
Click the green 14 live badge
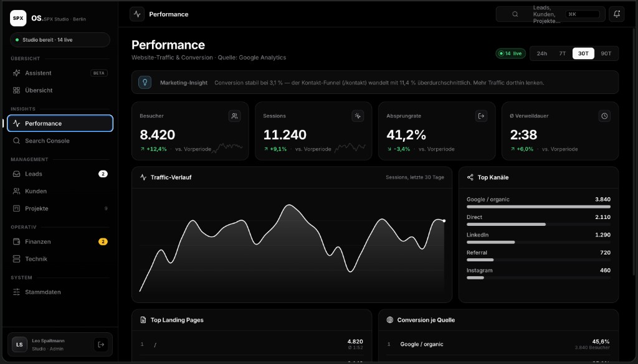(x=511, y=54)
